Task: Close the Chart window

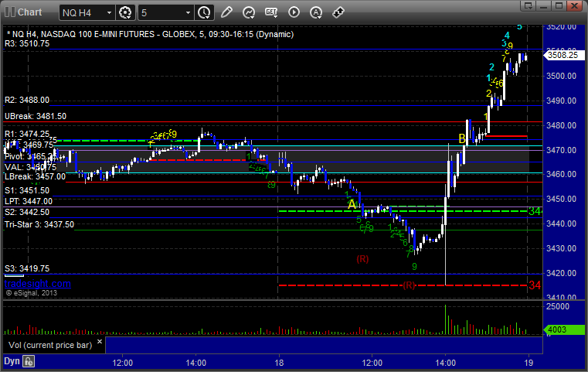Action: point(575,5)
